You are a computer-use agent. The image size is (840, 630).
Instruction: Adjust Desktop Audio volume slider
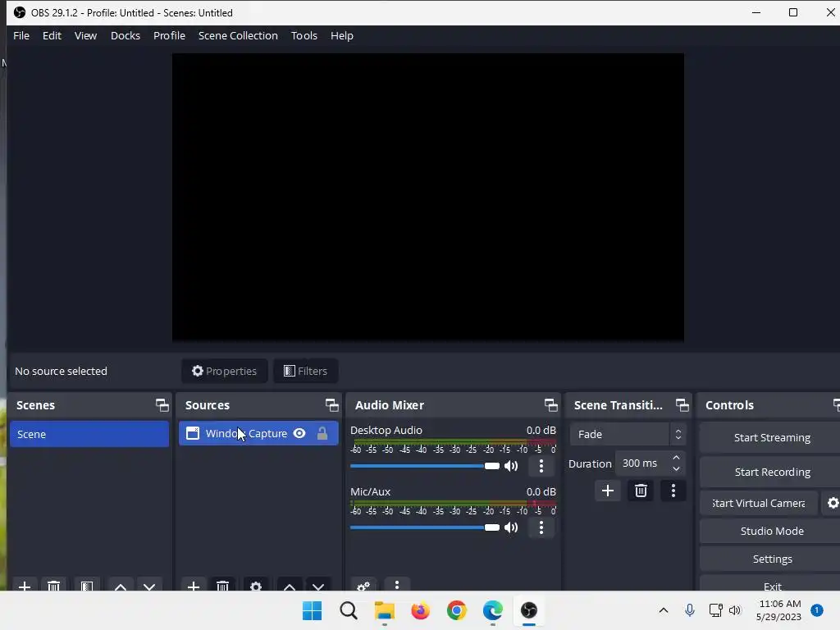click(425, 466)
